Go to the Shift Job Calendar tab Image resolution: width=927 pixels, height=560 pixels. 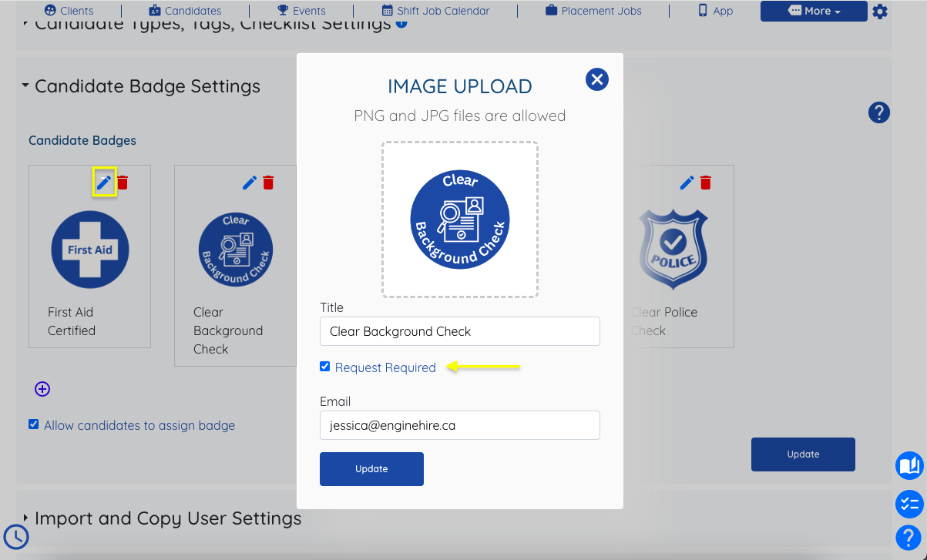coord(435,11)
